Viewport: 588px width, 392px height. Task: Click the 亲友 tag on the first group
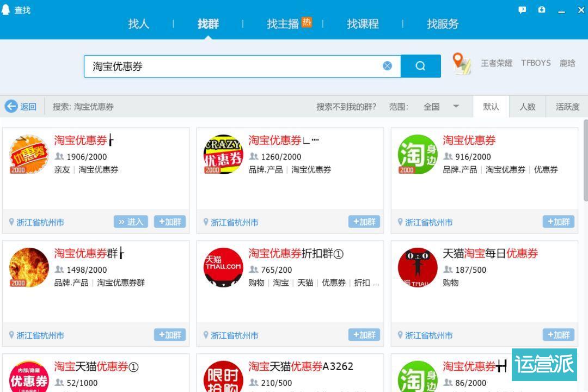coord(62,169)
